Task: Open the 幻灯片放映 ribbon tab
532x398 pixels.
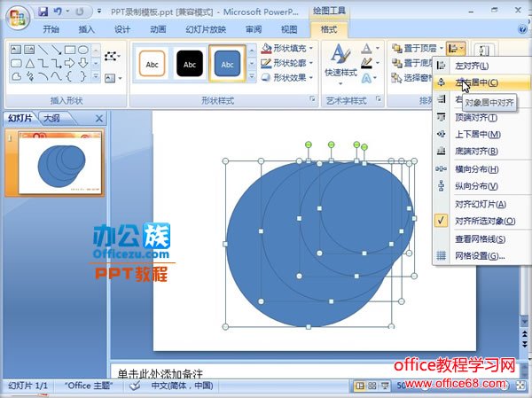Action: tap(206, 29)
